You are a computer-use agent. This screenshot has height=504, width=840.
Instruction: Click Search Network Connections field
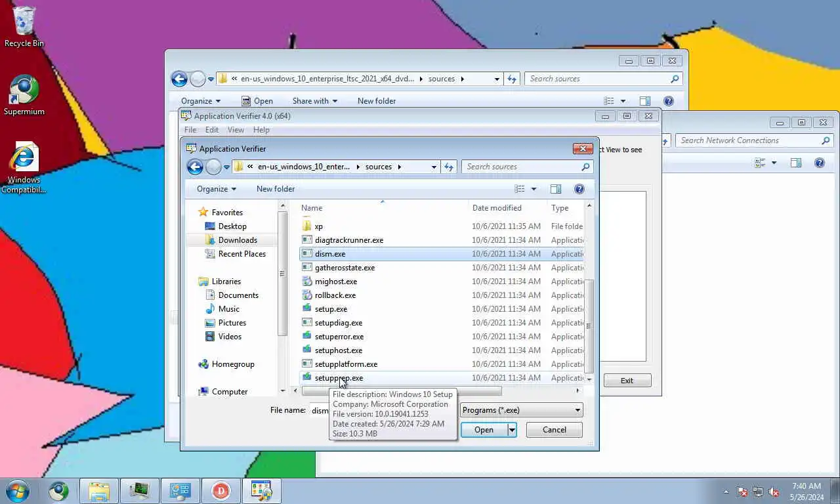tap(754, 140)
